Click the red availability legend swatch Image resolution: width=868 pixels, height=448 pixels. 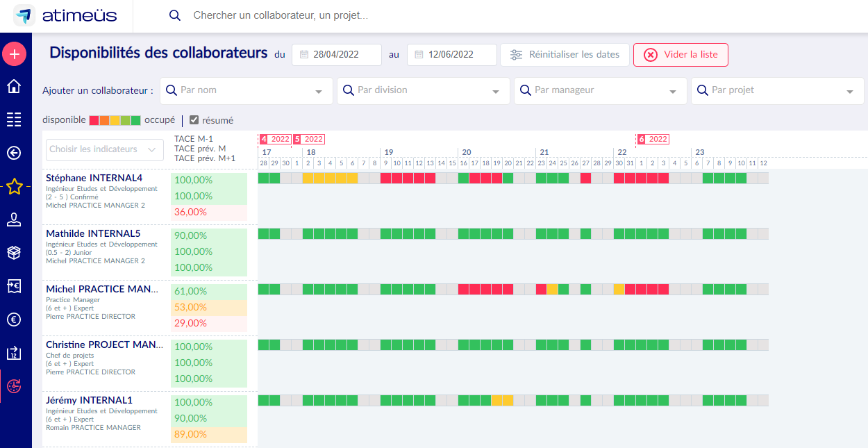point(94,120)
